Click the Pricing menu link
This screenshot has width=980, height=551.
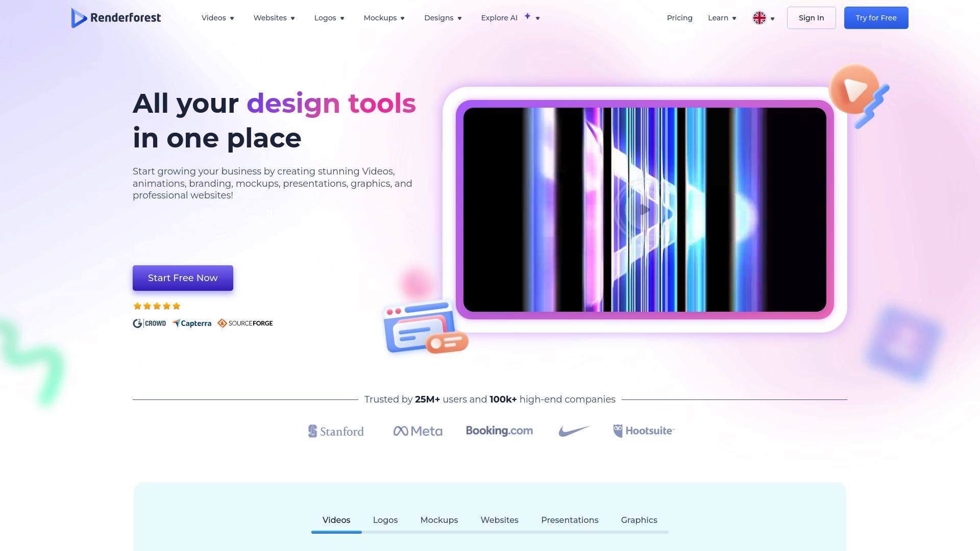click(679, 17)
